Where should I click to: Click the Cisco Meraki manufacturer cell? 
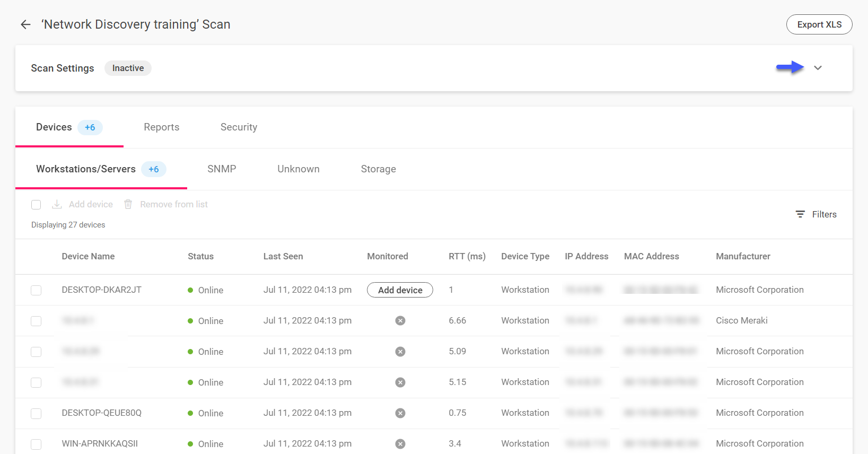pos(742,320)
